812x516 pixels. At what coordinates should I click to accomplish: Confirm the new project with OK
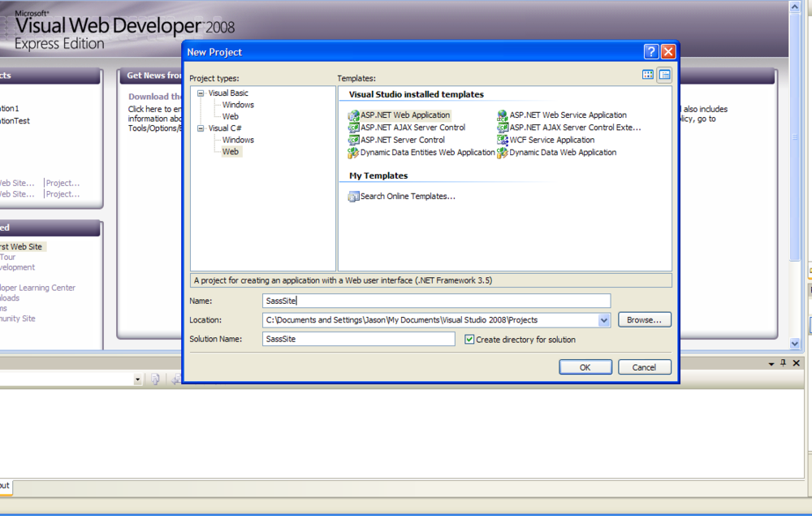pos(585,367)
